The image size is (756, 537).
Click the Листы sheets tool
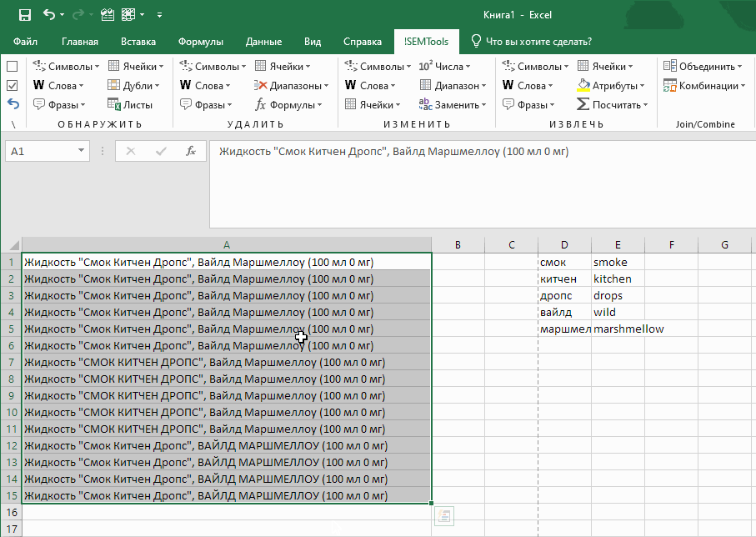130,105
